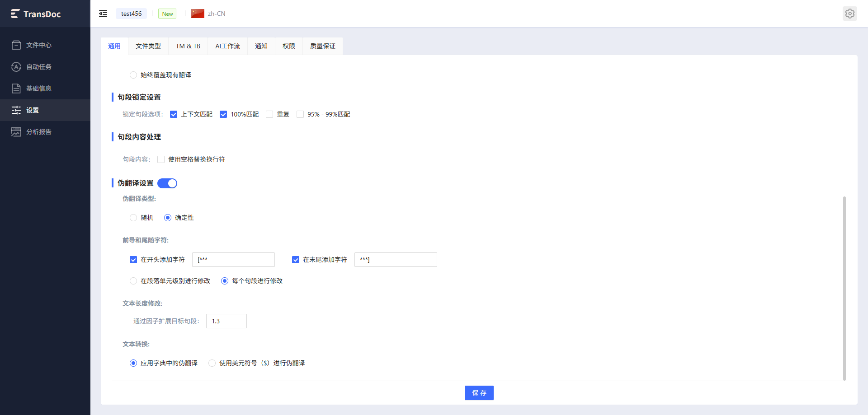Open 分析报告 in the sidebar

click(45, 132)
